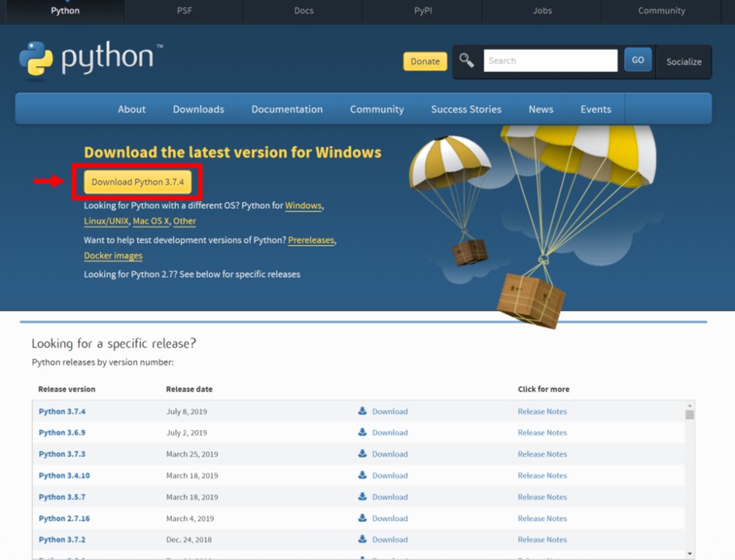Click the Download Python 3.7.4 button

(138, 182)
